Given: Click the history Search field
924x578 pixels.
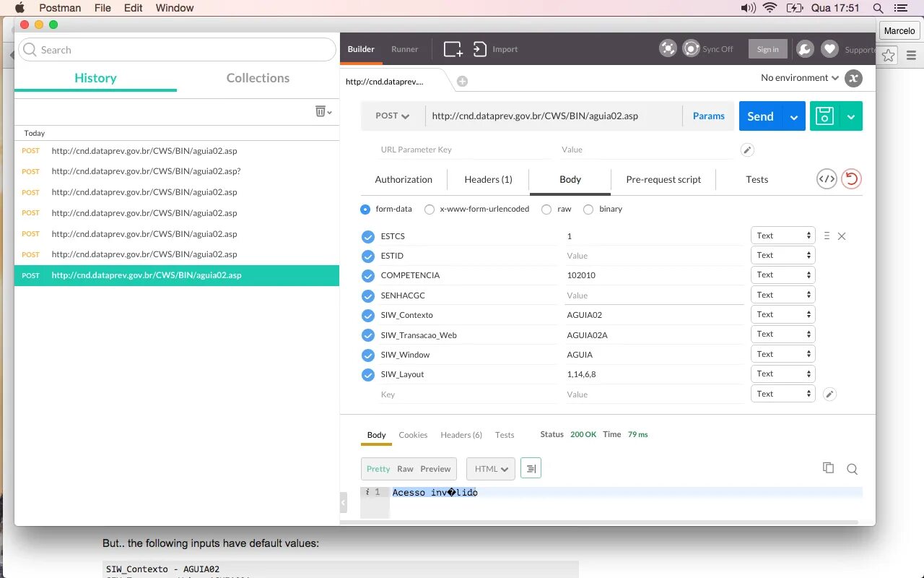Looking at the screenshot, I should point(177,50).
